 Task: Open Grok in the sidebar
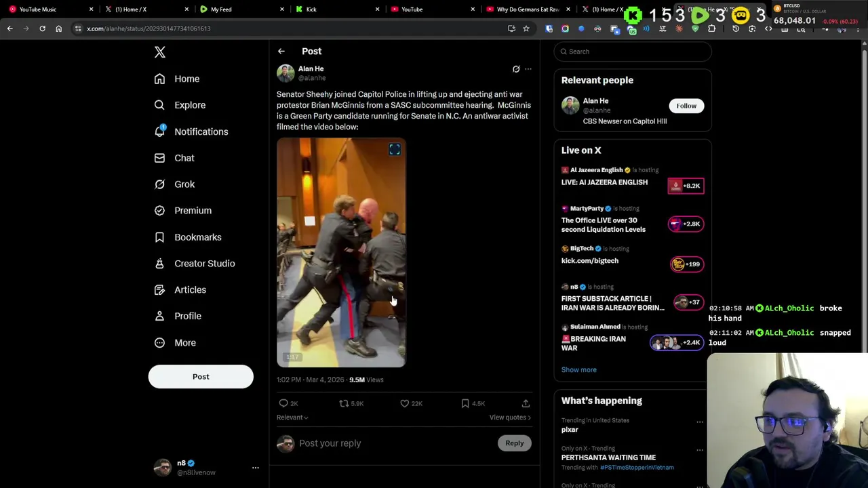[x=174, y=184]
